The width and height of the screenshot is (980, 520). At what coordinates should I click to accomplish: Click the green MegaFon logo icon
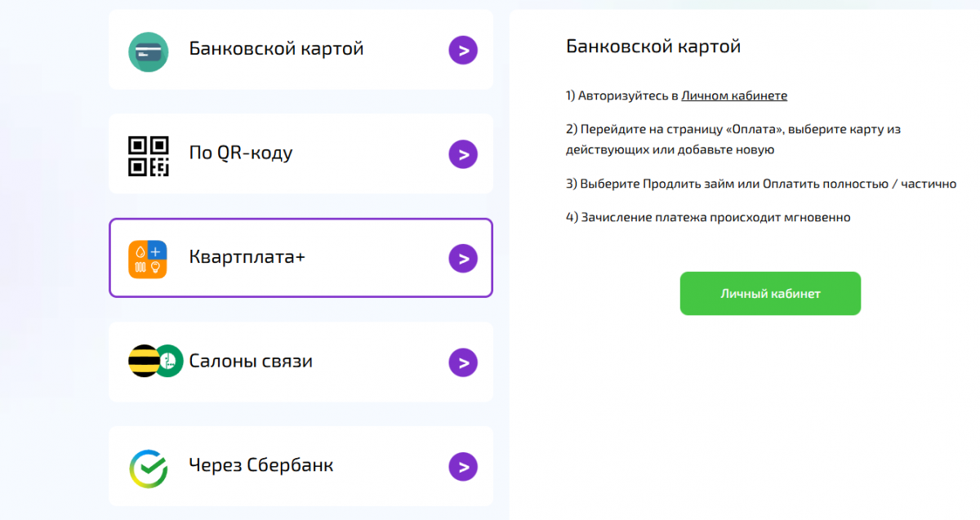click(x=168, y=362)
